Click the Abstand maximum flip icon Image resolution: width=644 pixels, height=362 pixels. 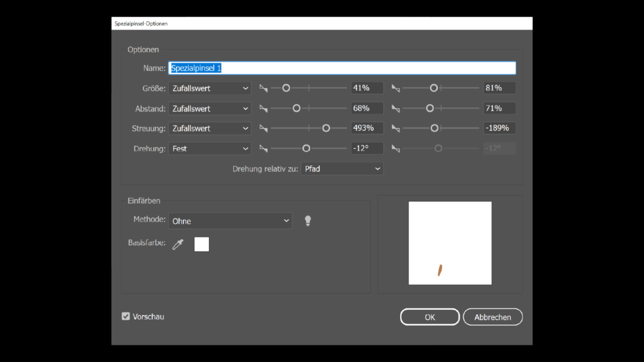[396, 108]
